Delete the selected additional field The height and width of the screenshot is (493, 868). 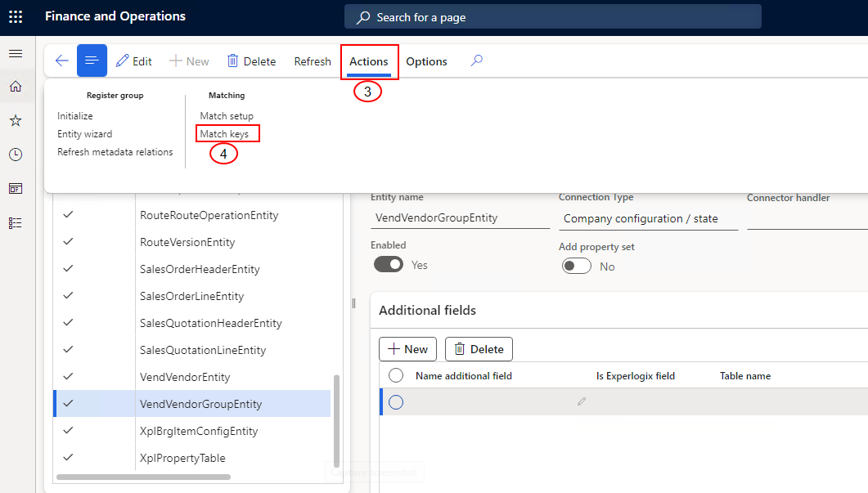(x=479, y=349)
